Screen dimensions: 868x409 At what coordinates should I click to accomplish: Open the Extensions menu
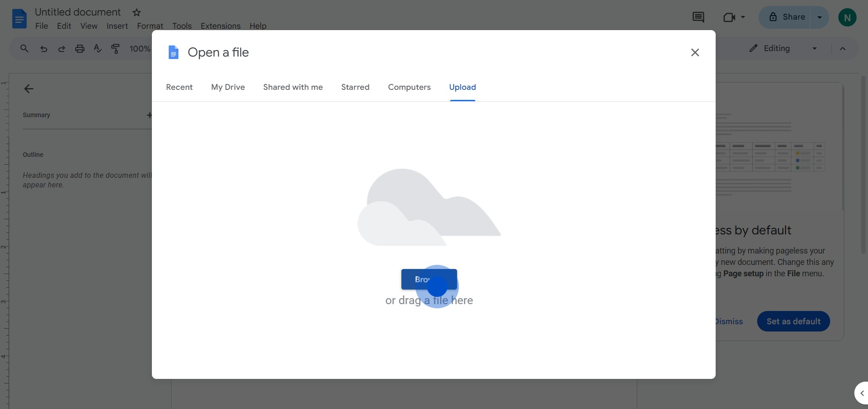[221, 26]
